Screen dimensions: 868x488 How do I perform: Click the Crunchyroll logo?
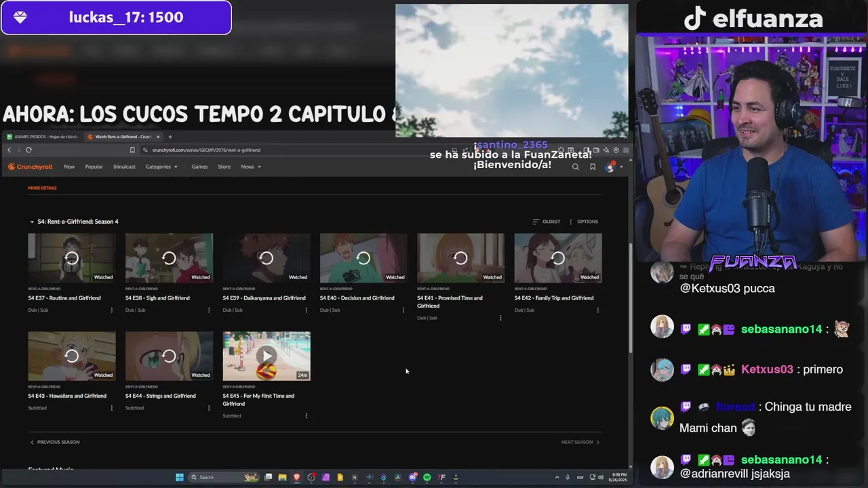30,167
